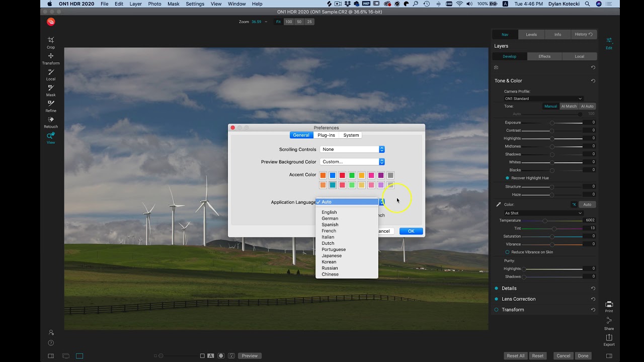Screen dimensions: 644x362
Task: Enable Recover Highlight Hue option
Action: (507, 178)
